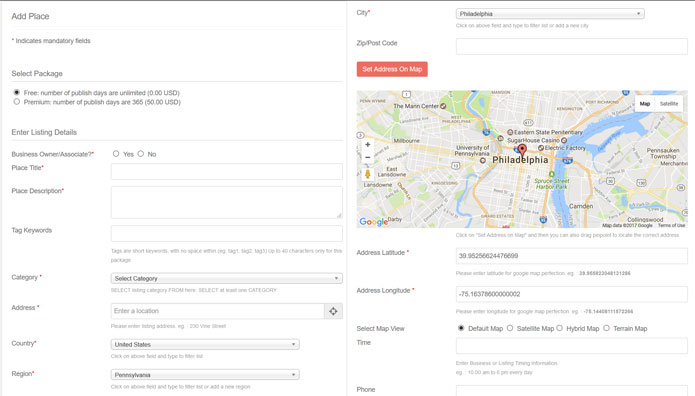Click the red location pin on map
Image resolution: width=695 pixels, height=396 pixels.
[523, 151]
